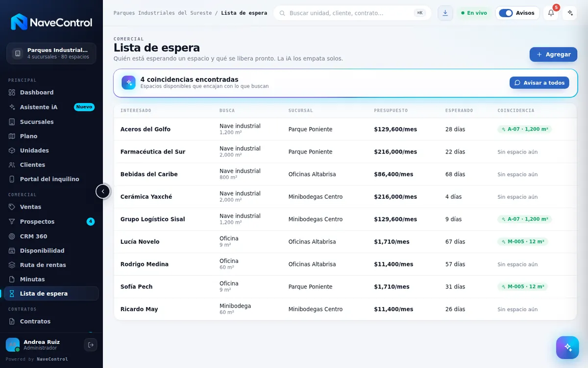Select Farmacéutica del Sur row name
588x368 pixels.
point(153,152)
